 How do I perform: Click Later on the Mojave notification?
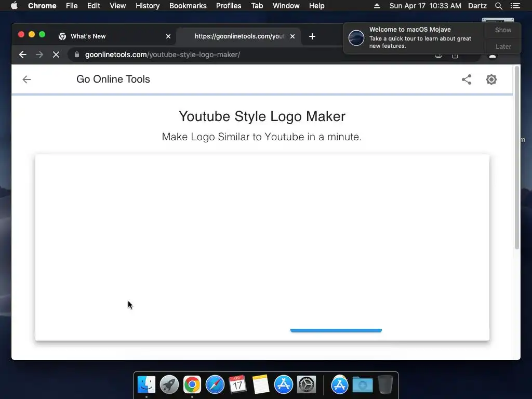(503, 46)
